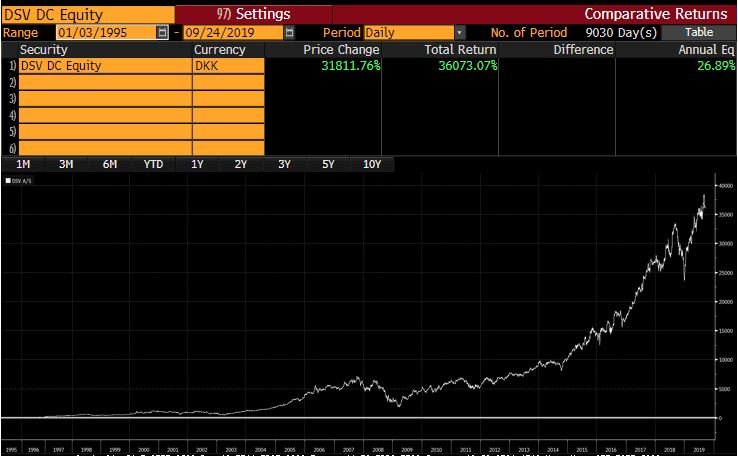This screenshot has height=456, width=738.
Task: Select the 6M range tab
Action: 110,164
